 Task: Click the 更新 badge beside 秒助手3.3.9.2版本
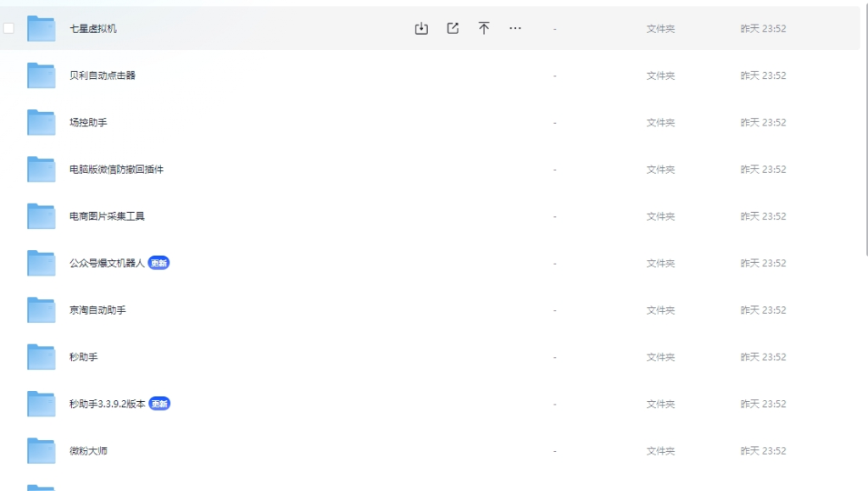click(159, 404)
